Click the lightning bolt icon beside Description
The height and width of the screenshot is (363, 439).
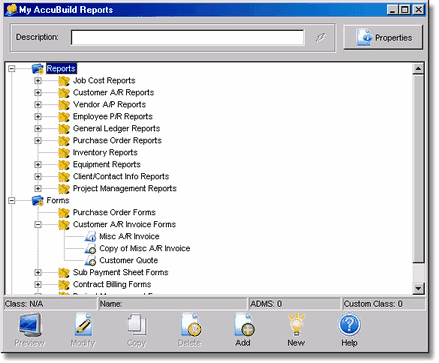click(x=321, y=37)
